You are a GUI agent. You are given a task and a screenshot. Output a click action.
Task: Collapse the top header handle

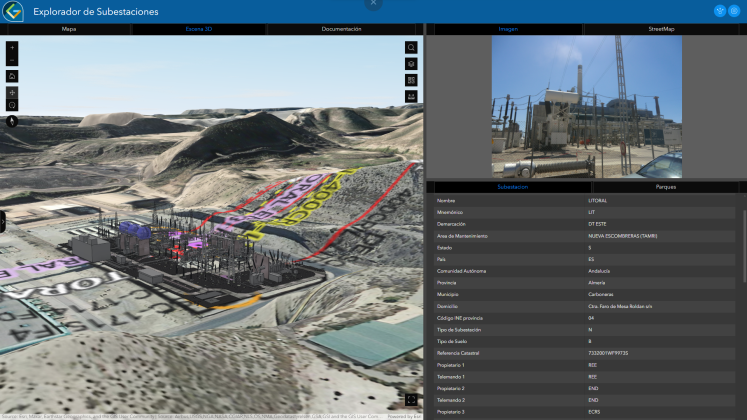373,3
